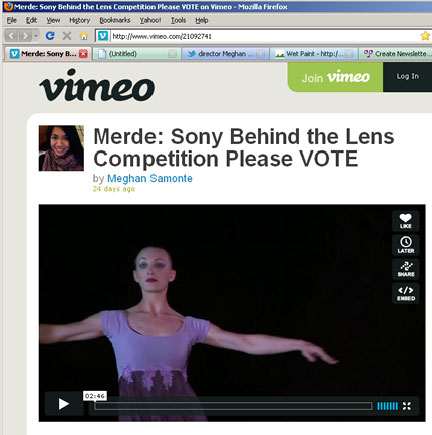Go to Firefox home page icon
432x435 pixels.
point(84,36)
